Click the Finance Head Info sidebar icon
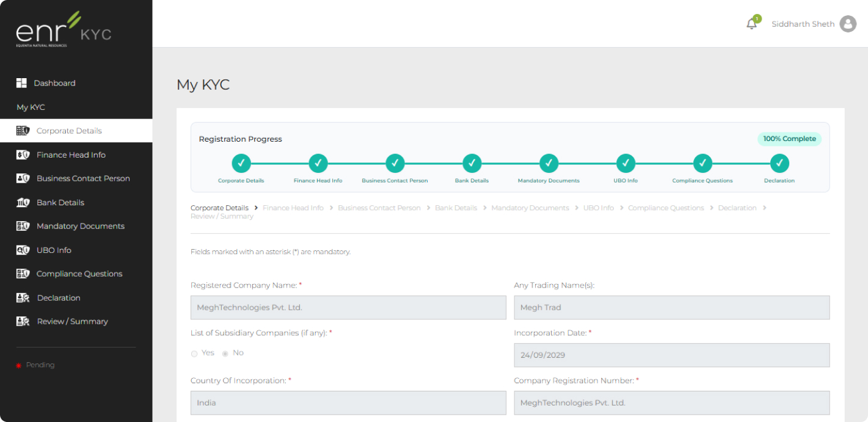 pyautogui.click(x=23, y=155)
